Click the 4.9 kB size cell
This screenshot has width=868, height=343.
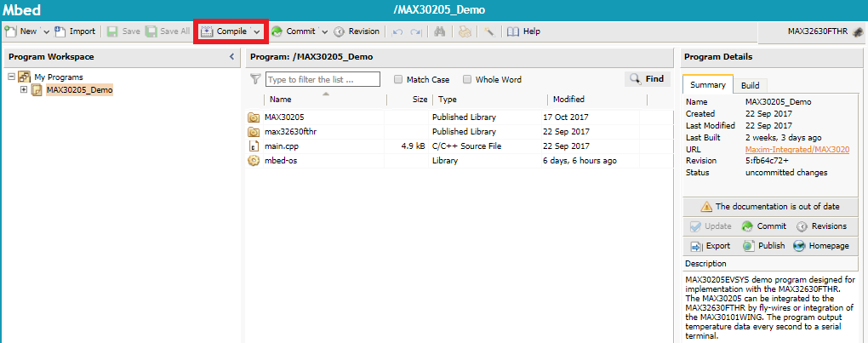pos(413,146)
